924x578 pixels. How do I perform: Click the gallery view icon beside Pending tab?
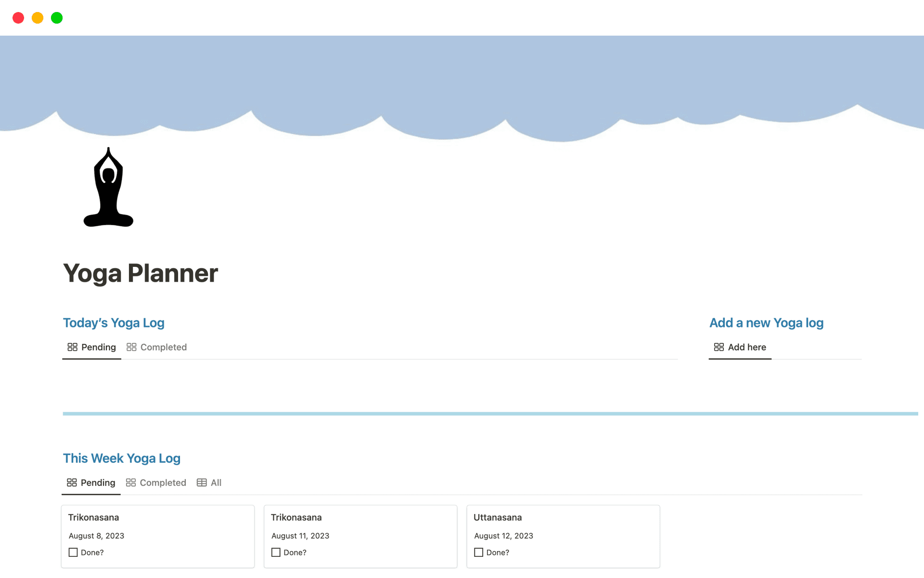tap(72, 347)
